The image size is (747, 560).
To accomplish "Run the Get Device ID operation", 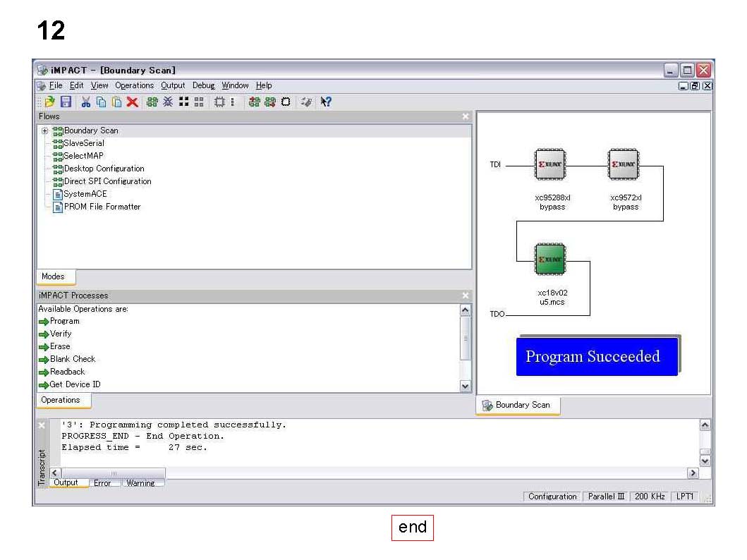I will pyautogui.click(x=70, y=385).
